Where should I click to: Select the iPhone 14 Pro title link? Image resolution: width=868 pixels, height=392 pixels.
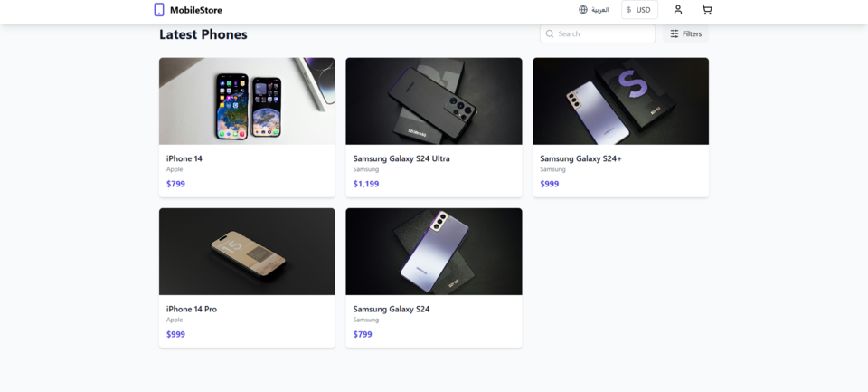tap(192, 310)
